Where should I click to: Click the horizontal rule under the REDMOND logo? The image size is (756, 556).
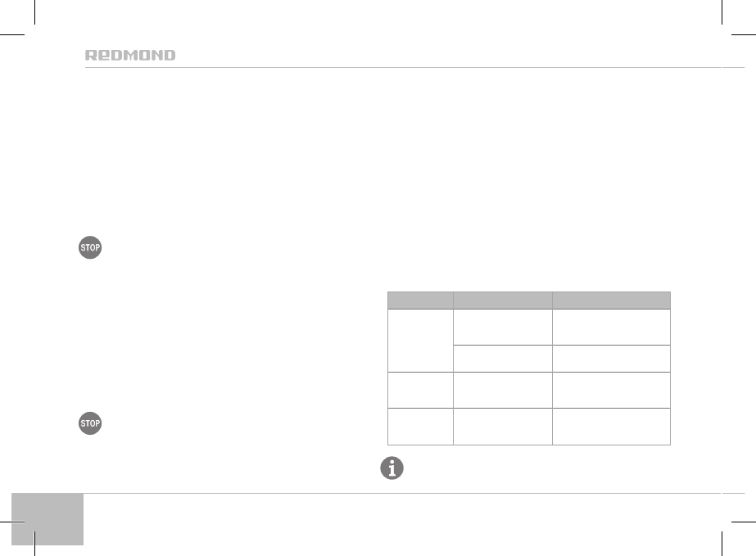pyautogui.click(x=410, y=68)
